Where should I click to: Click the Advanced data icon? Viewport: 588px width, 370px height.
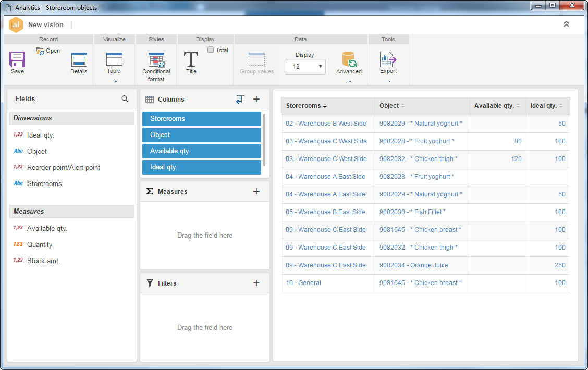pos(349,59)
